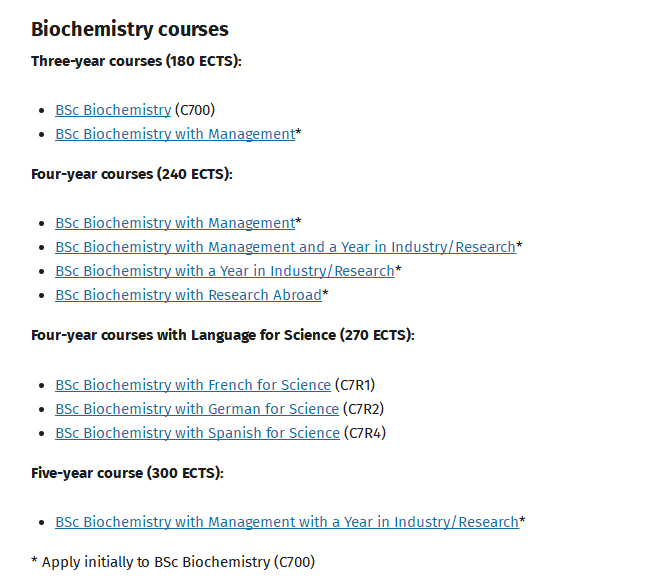The height and width of the screenshot is (584, 663).
Task: Click the C7R1 course code text
Action: (x=355, y=385)
